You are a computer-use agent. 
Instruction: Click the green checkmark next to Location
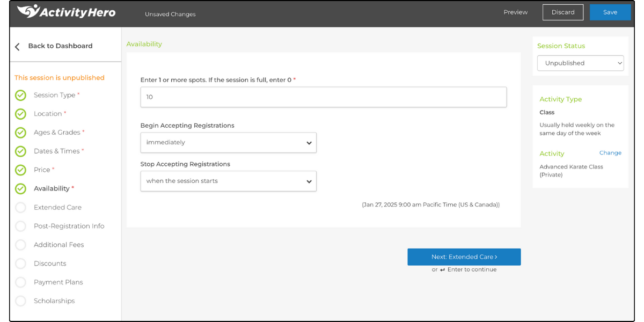point(20,114)
